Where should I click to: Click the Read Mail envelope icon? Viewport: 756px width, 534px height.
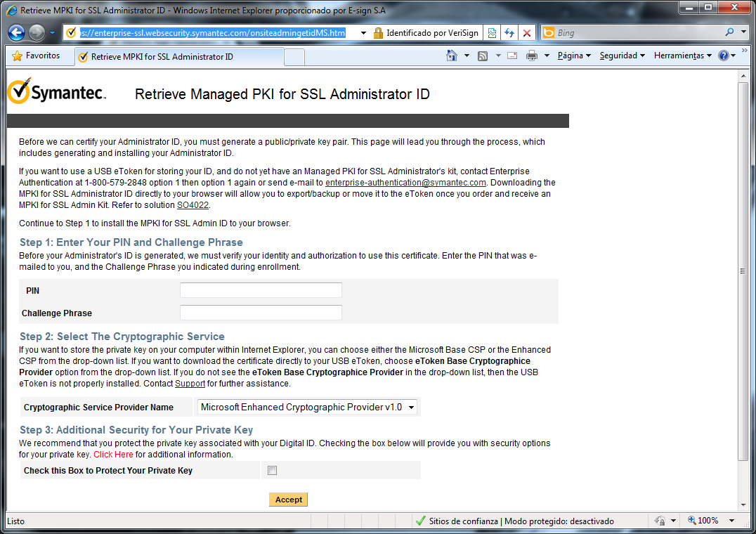pyautogui.click(x=512, y=56)
